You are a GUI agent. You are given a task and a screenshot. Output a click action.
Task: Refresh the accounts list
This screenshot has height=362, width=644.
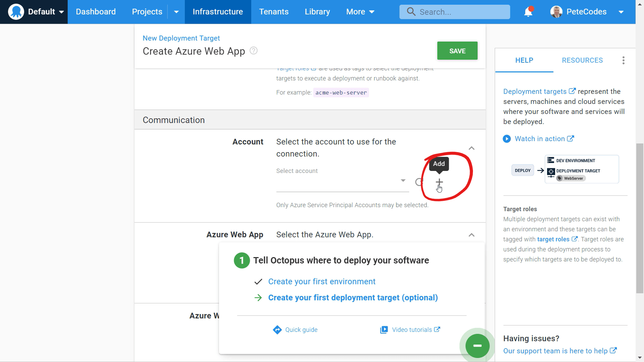[x=419, y=182]
